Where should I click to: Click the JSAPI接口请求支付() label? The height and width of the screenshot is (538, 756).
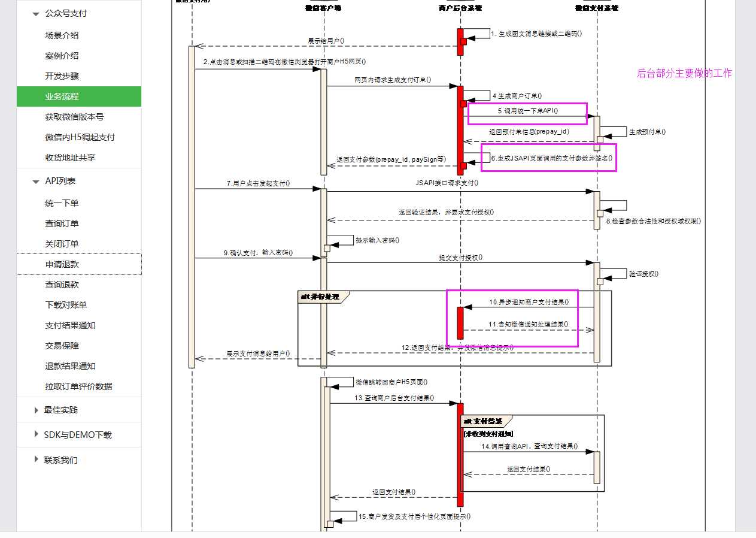tap(447, 182)
